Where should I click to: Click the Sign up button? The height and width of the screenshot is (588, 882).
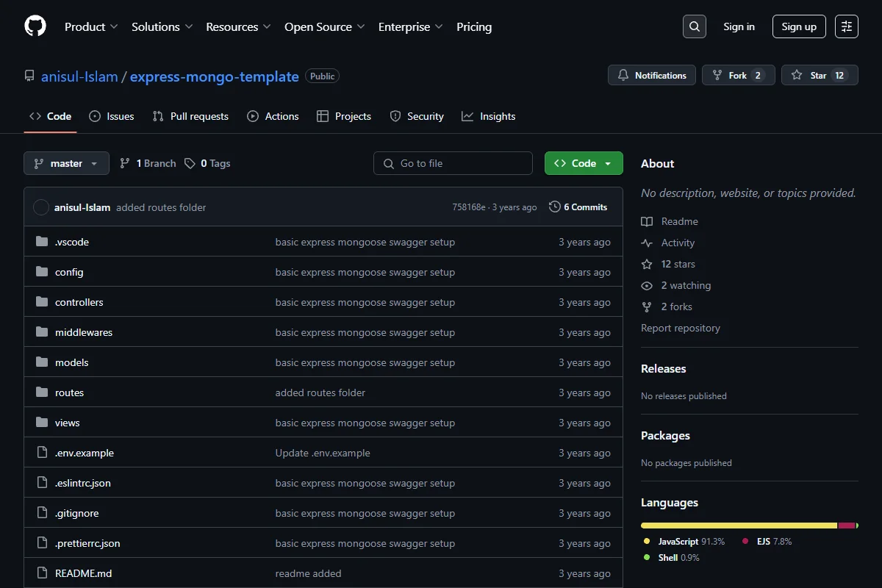coord(799,26)
